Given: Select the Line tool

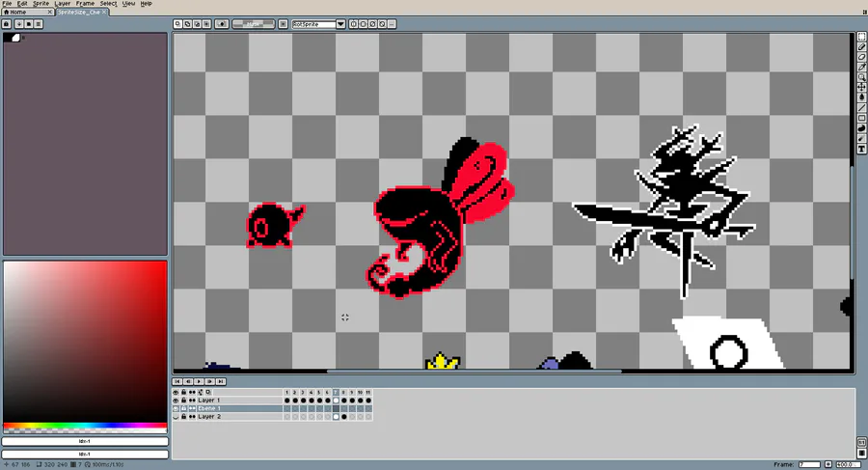Looking at the screenshot, I should [861, 108].
